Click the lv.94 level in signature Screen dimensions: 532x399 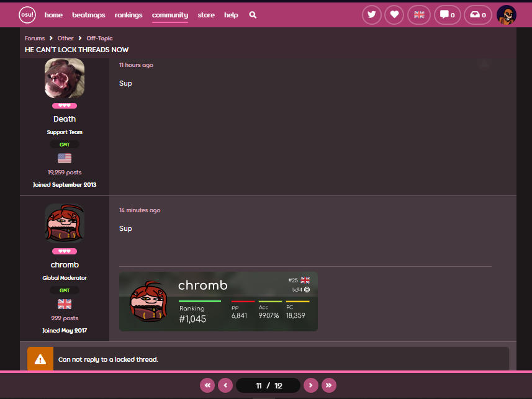(297, 290)
